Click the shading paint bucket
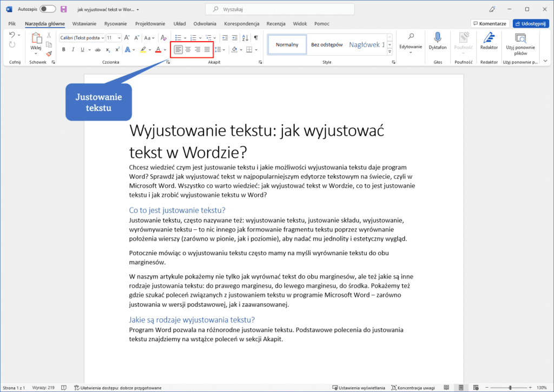 (x=234, y=49)
